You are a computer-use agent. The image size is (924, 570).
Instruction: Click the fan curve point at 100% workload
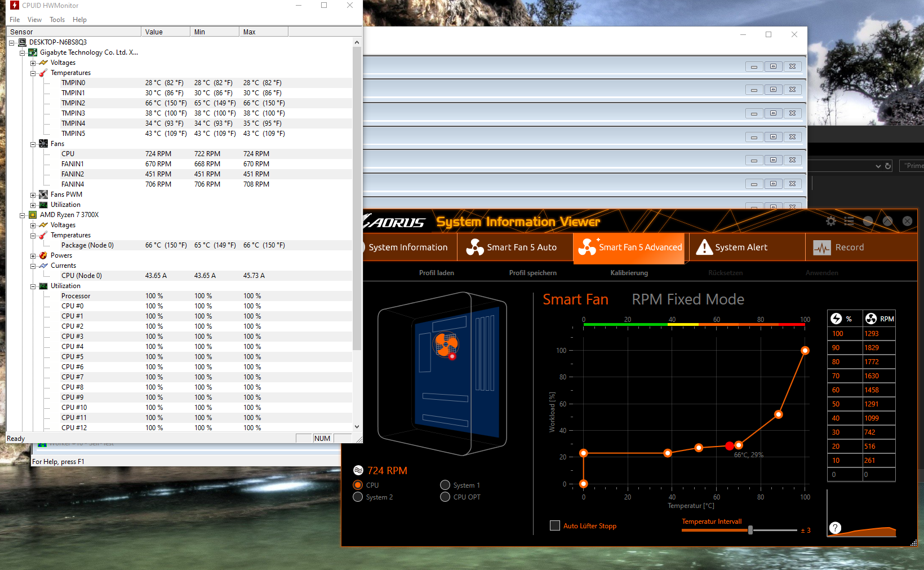pos(805,351)
